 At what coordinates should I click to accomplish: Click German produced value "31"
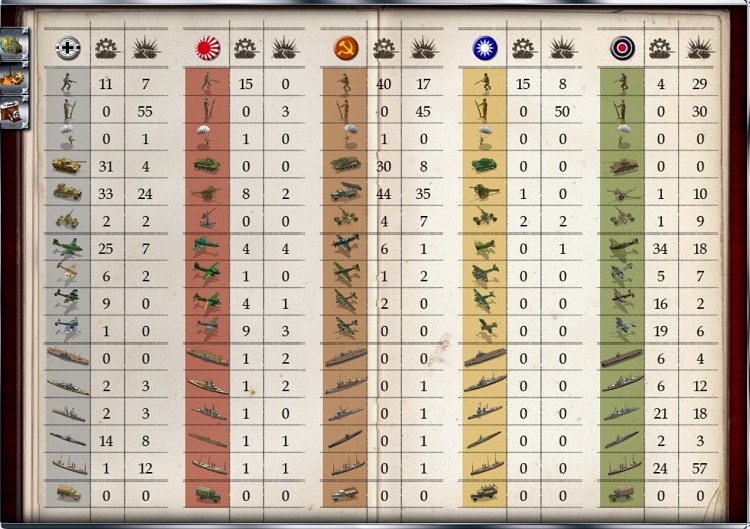coord(106,166)
